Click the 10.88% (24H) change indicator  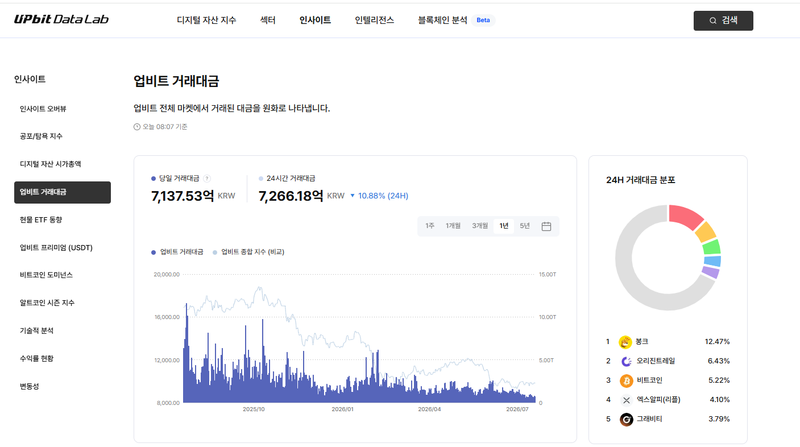click(x=379, y=196)
